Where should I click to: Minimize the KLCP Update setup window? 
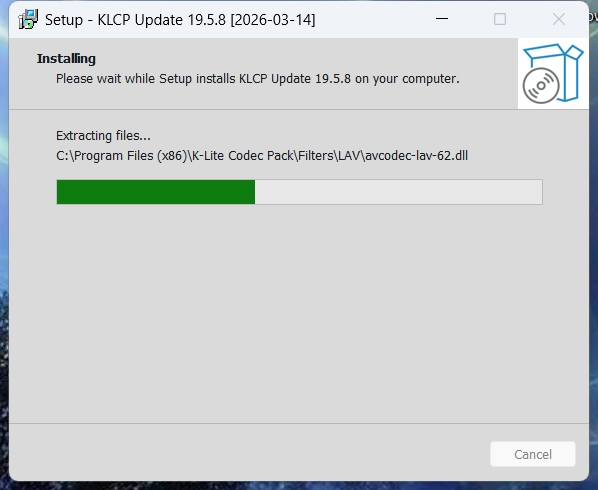tap(442, 19)
